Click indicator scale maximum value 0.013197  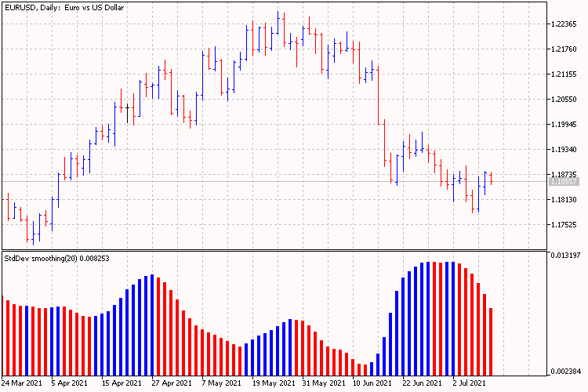tap(565, 256)
